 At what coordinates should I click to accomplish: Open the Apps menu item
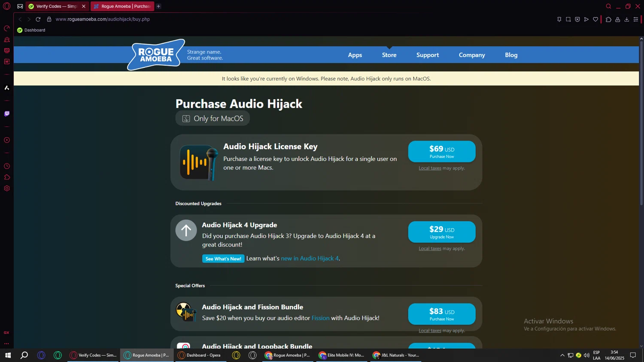pos(355,55)
